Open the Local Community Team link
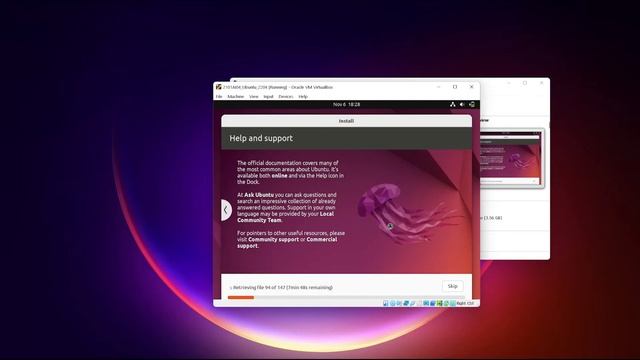640x360 pixels. pos(285,217)
